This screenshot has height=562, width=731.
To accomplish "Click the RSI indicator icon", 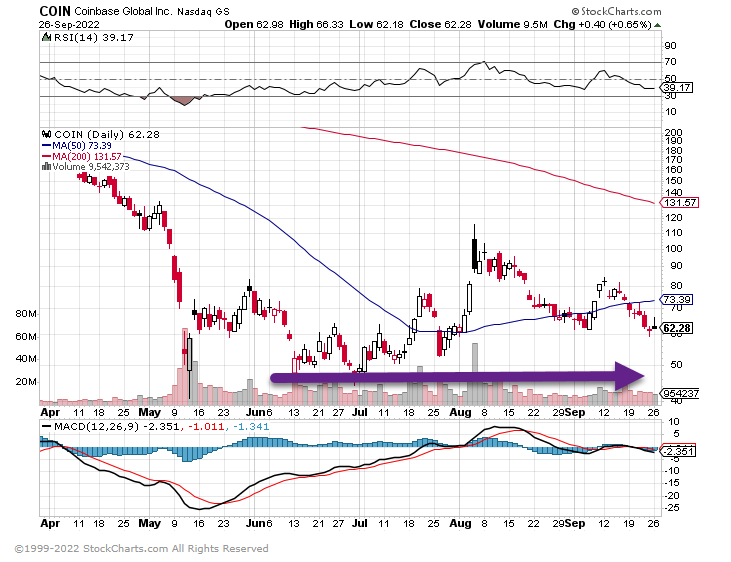I will [x=46, y=37].
